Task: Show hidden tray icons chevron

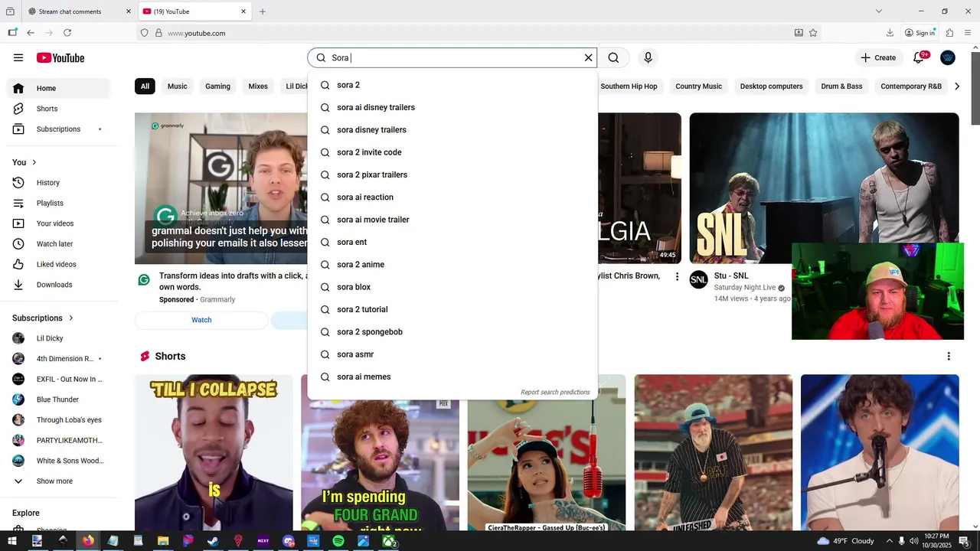Action: point(889,541)
